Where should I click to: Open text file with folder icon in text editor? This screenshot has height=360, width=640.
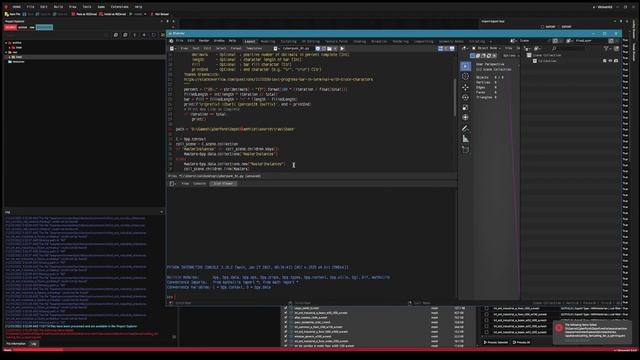[x=329, y=49]
